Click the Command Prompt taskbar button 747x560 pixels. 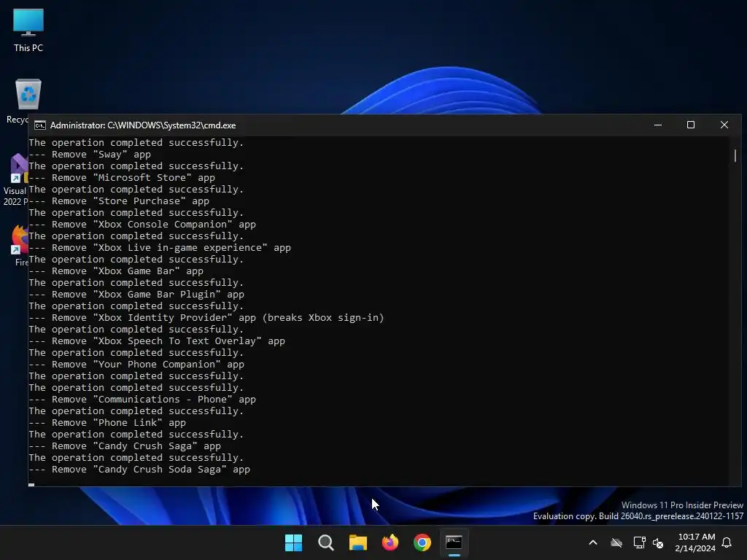click(454, 542)
